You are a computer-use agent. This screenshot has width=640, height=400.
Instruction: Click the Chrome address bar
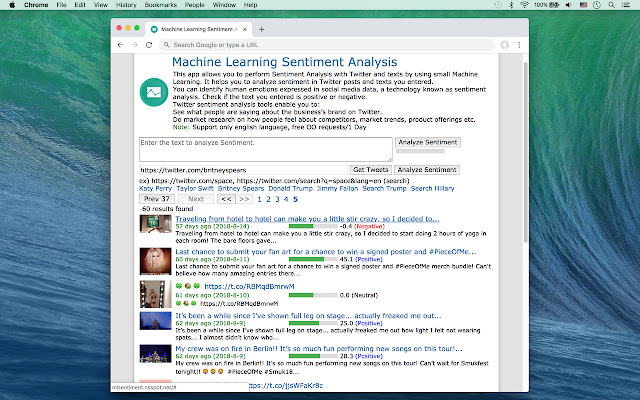point(330,45)
